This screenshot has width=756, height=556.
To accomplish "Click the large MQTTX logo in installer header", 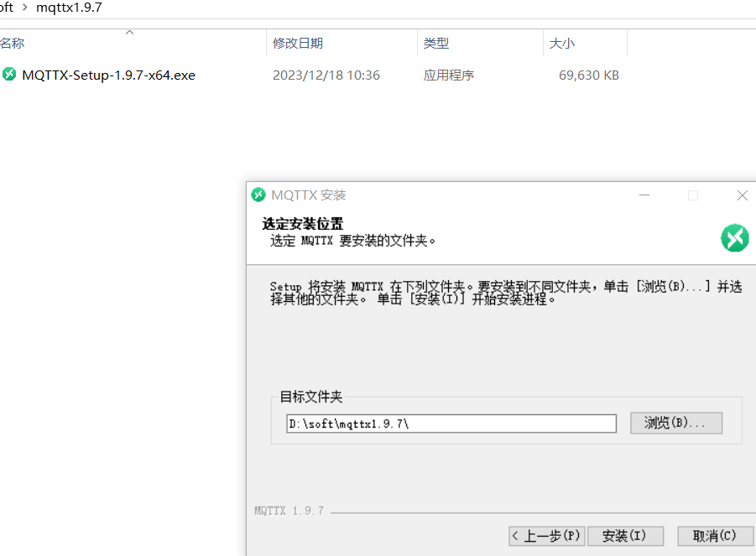I will coord(735,237).
